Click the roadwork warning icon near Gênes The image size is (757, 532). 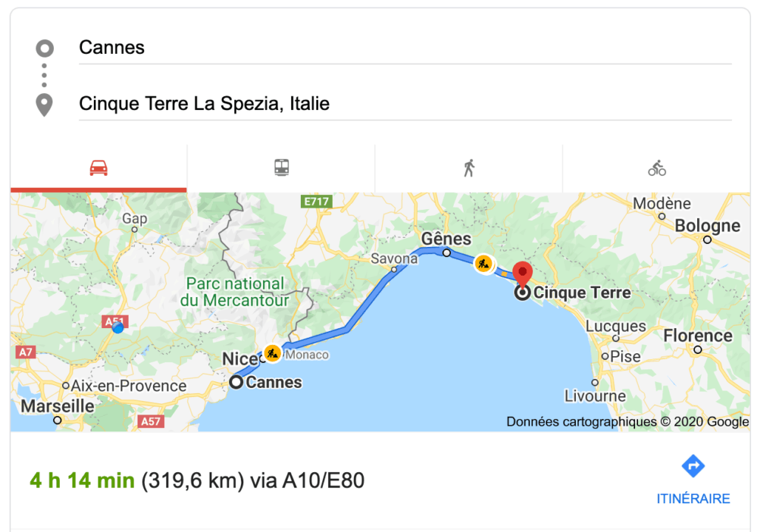coord(484,264)
